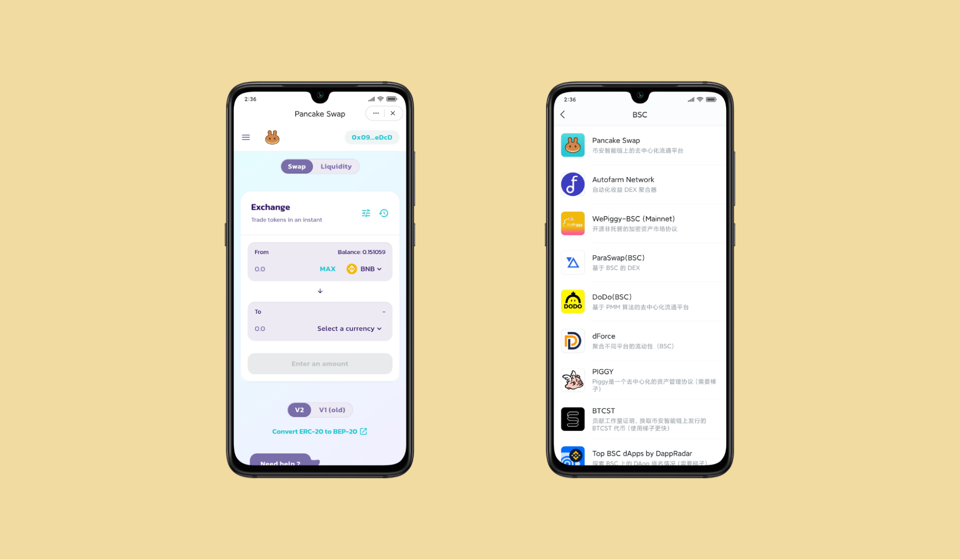Select BNB currency dropdown

point(364,269)
